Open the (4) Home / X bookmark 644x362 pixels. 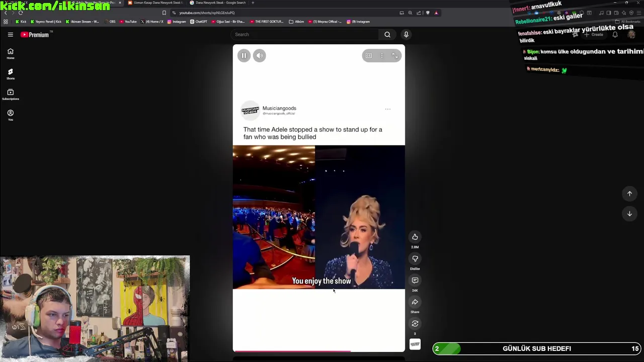[152, 22]
